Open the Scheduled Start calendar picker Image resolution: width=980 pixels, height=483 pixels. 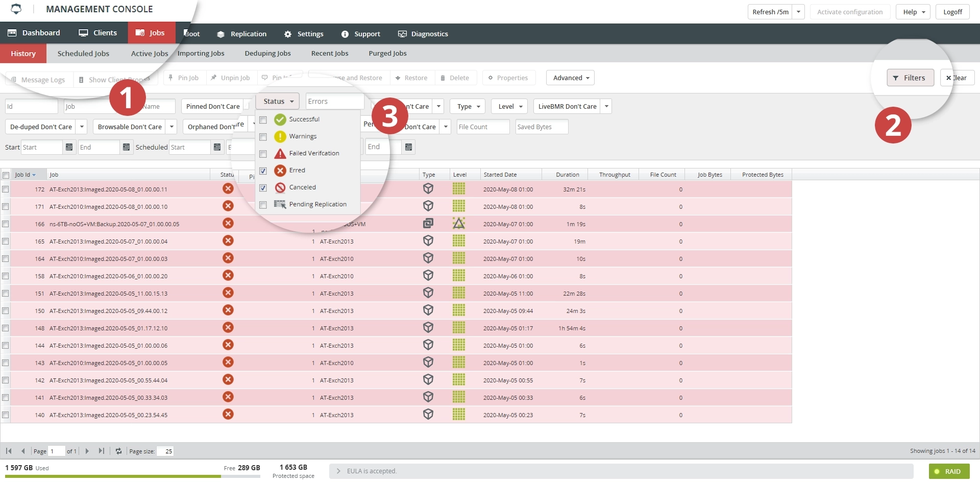tap(217, 147)
